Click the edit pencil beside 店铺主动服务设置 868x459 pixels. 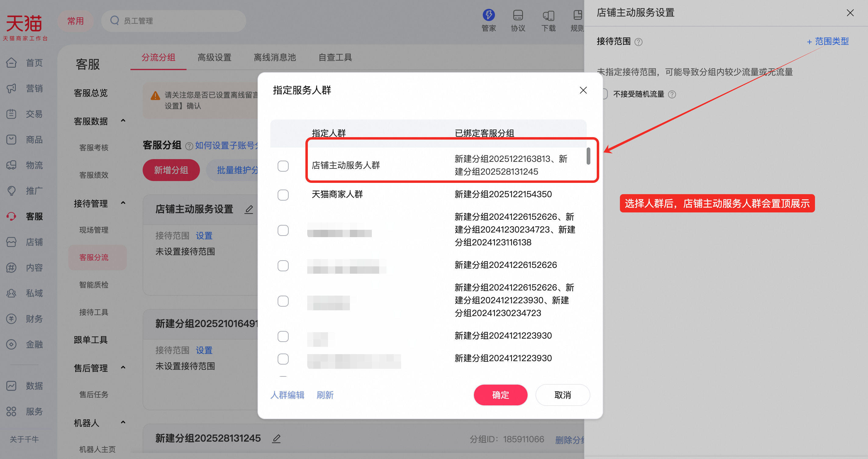[249, 210]
